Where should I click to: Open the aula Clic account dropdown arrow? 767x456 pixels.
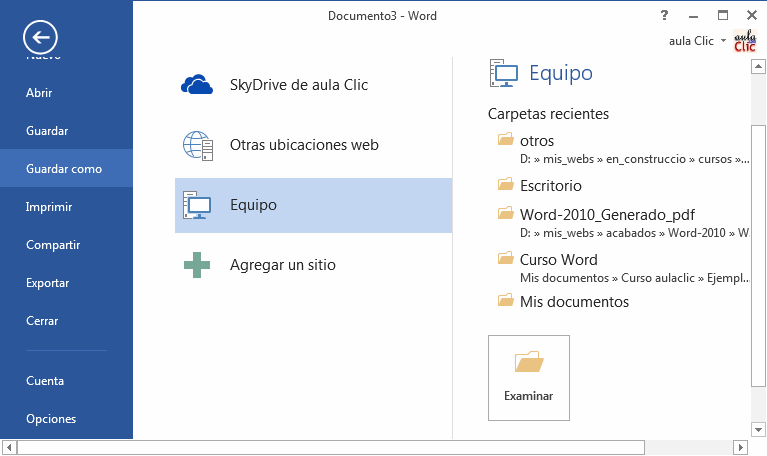723,41
